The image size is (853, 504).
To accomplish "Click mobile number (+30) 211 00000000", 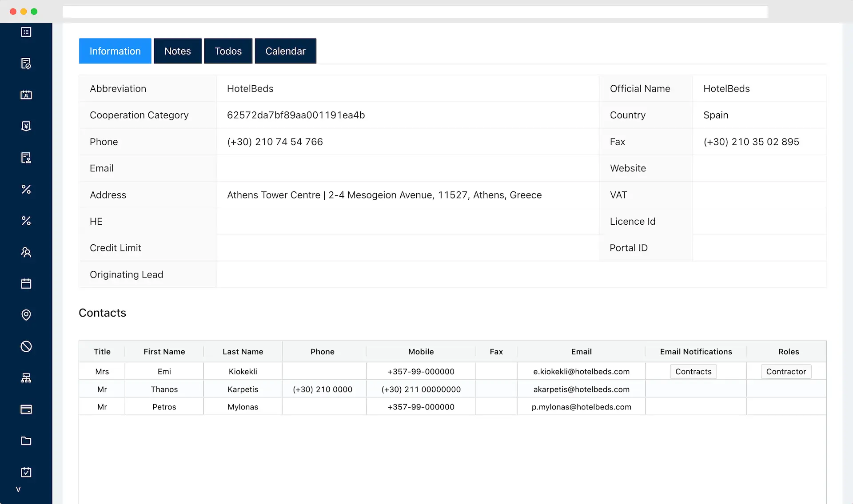I will [x=421, y=389].
